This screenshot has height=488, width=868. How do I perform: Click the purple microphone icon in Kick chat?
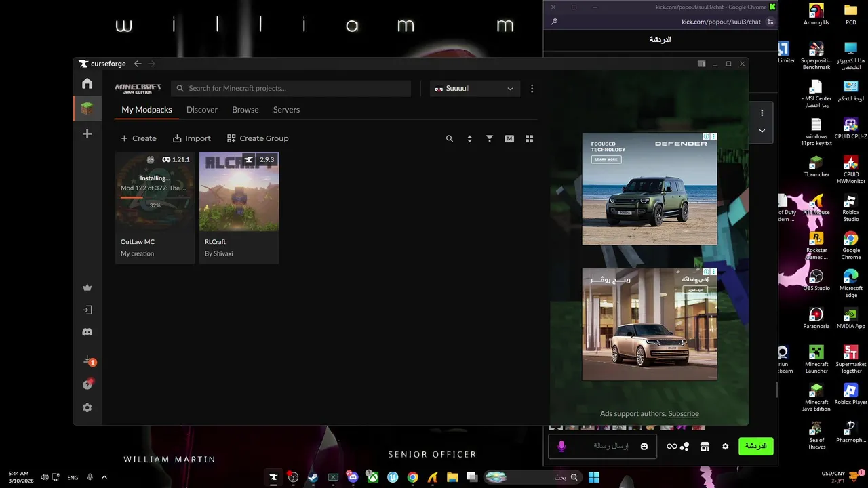point(561,446)
